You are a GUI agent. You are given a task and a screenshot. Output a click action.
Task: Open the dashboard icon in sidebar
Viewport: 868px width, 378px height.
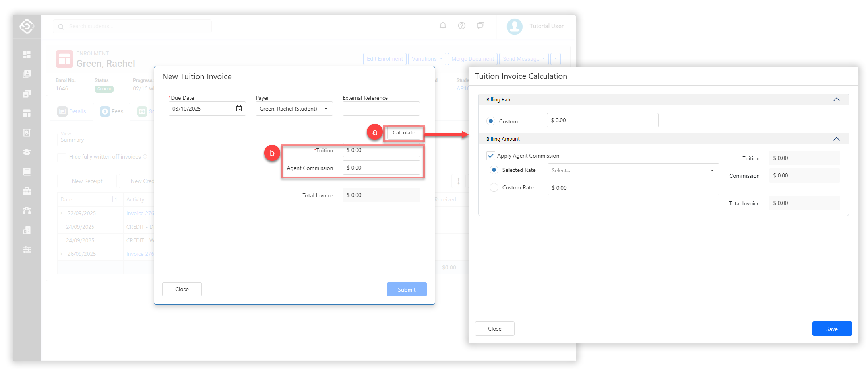27,55
